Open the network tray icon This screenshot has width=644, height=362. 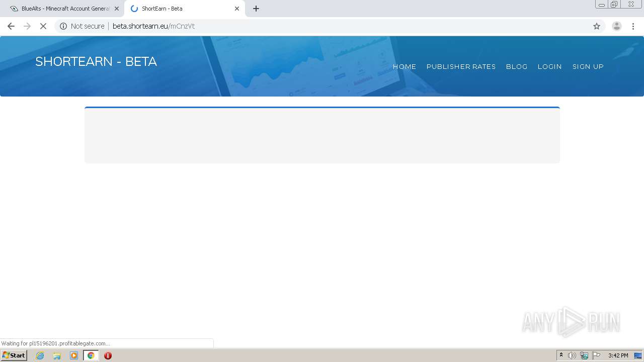click(x=584, y=355)
